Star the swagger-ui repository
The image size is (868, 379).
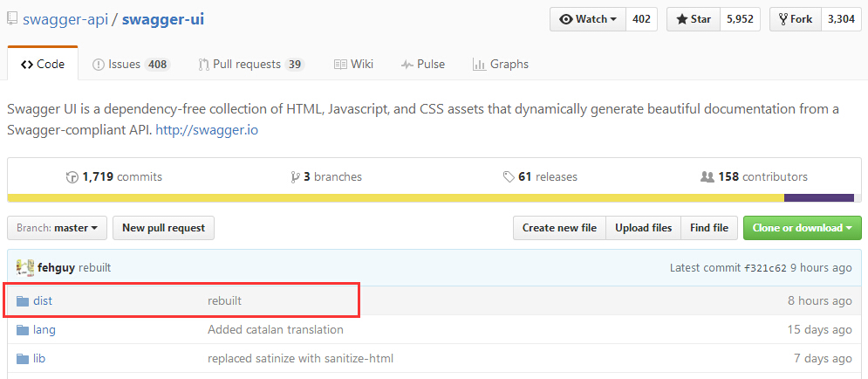click(693, 19)
